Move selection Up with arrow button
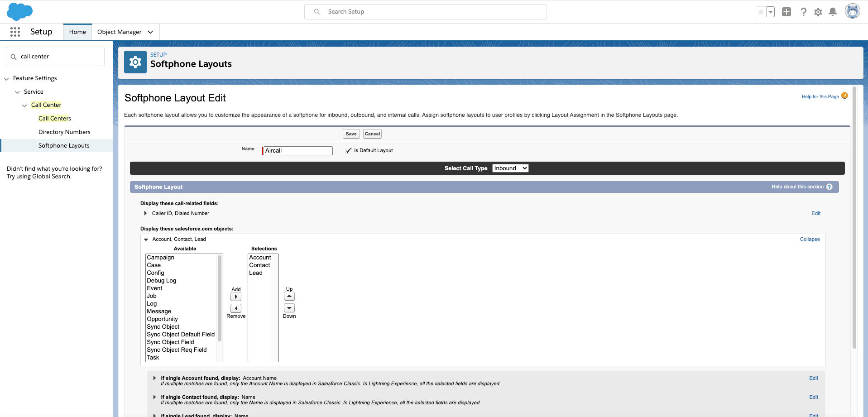868x417 pixels. click(289, 296)
